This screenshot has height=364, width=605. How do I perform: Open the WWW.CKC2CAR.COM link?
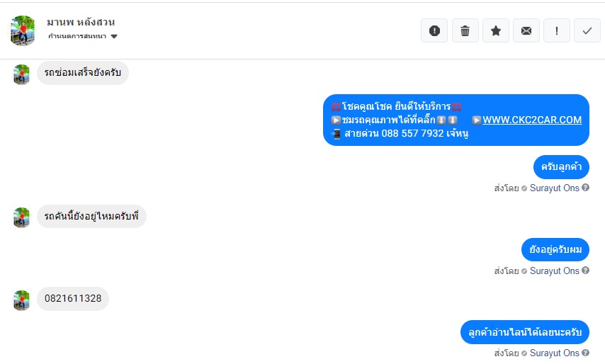tap(532, 120)
